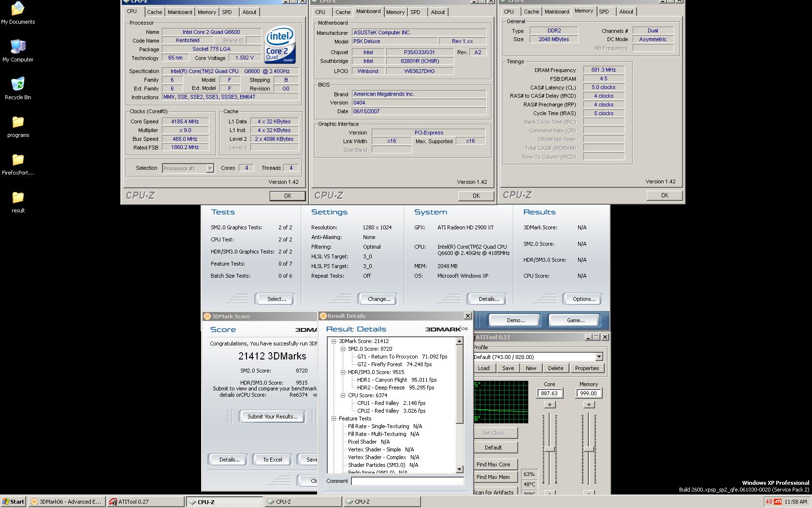812x508 pixels.
Task: Open the programs folder on desktop
Action: tap(18, 126)
